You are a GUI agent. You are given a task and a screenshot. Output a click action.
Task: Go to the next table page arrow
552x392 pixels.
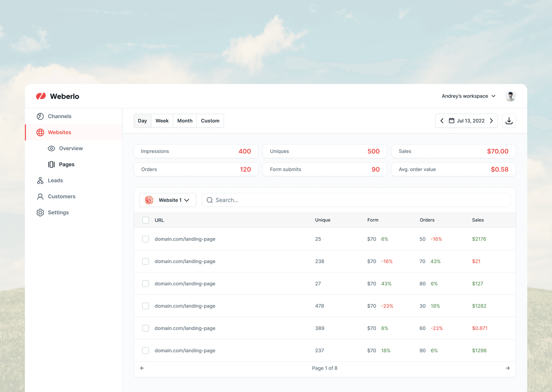[x=508, y=368]
